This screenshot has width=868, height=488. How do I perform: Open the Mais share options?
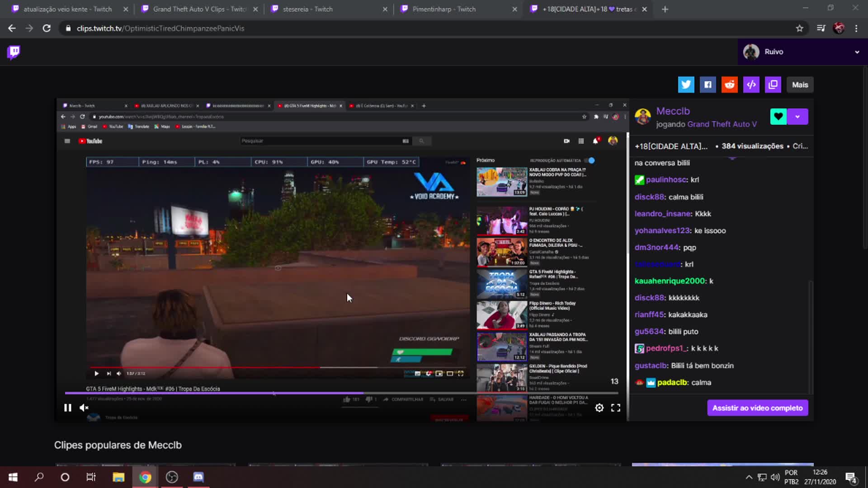[800, 84]
